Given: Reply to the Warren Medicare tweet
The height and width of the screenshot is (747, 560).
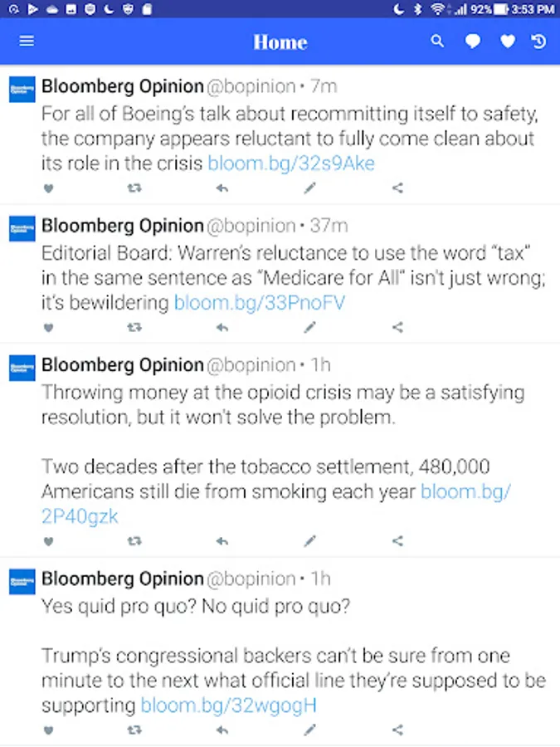Looking at the screenshot, I should [222, 328].
